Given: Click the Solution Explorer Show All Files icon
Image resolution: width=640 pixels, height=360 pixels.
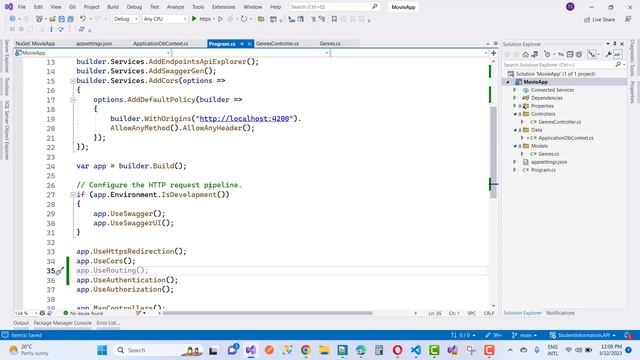Looking at the screenshot, I should click(x=579, y=54).
